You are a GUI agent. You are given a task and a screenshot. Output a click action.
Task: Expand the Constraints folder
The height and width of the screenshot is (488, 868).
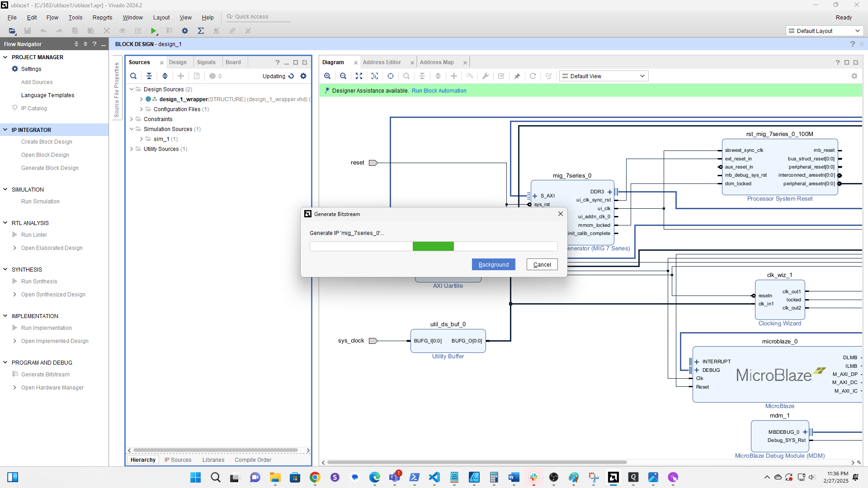coord(132,119)
